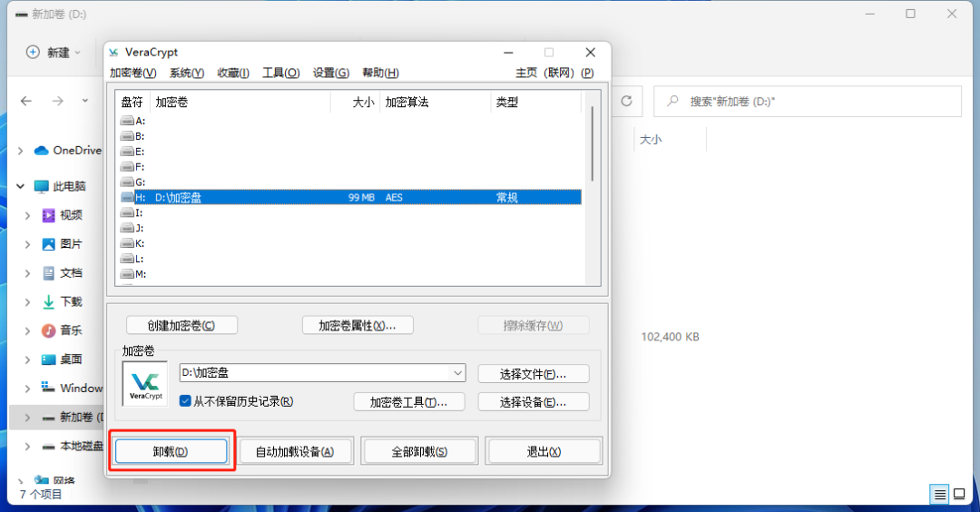This screenshot has width=980, height=512.
Task: Open the volume path dropdown arrow
Action: [x=457, y=372]
